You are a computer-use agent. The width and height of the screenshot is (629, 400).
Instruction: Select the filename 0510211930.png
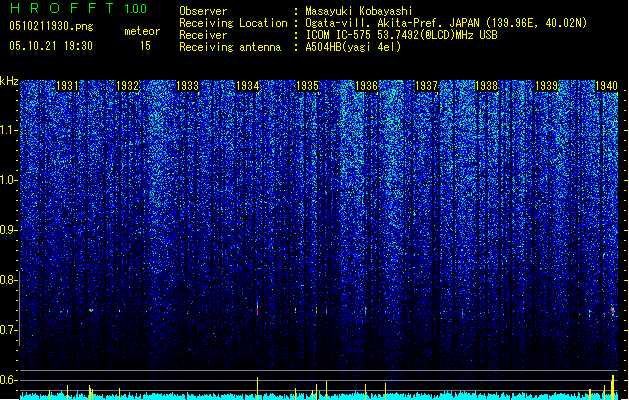click(51, 27)
